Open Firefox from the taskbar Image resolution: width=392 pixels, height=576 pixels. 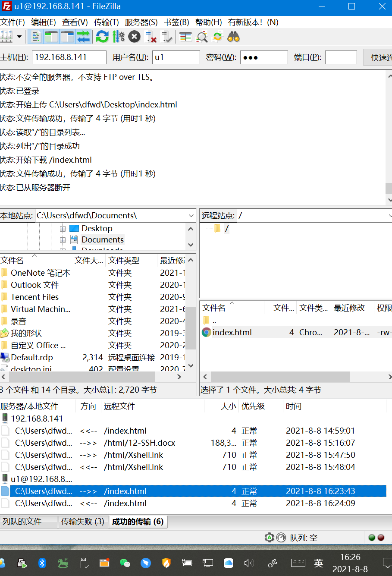166,563
